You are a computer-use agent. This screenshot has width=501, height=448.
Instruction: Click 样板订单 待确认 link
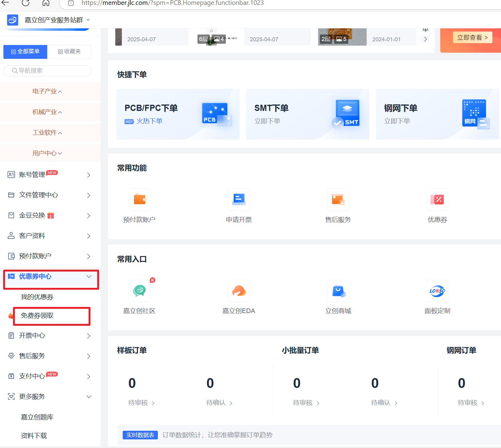point(219,403)
